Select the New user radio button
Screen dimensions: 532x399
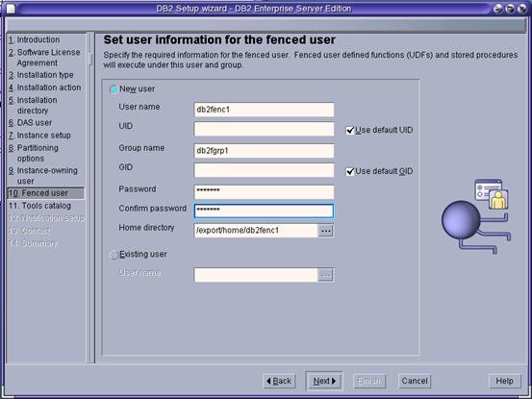pyautogui.click(x=114, y=89)
